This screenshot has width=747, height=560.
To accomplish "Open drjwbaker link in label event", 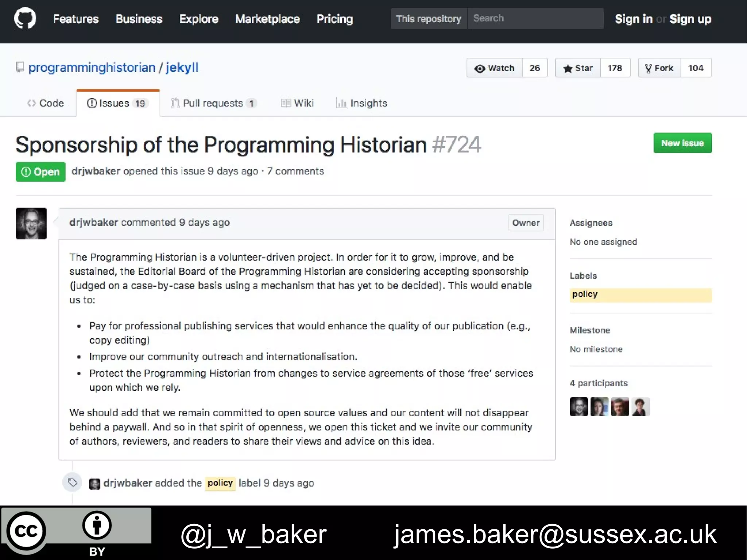I will [x=128, y=483].
